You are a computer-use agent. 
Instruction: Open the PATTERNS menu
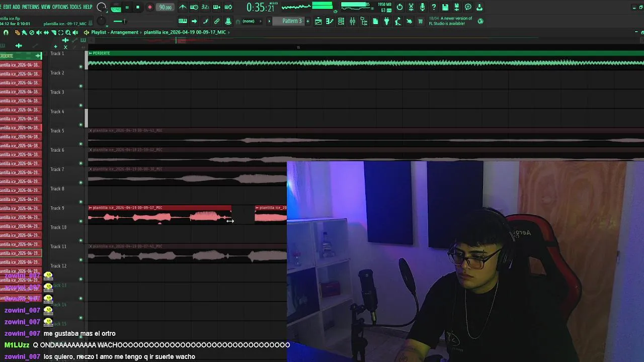click(31, 7)
